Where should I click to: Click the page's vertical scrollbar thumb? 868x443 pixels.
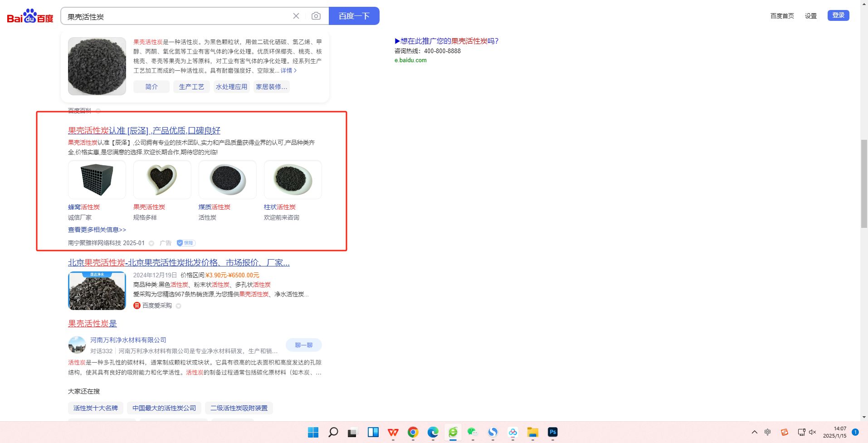(864, 184)
